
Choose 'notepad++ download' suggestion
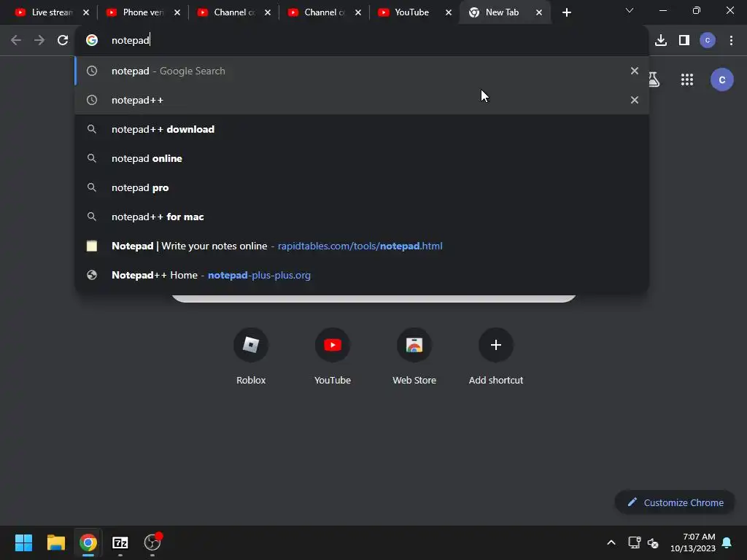362,129
